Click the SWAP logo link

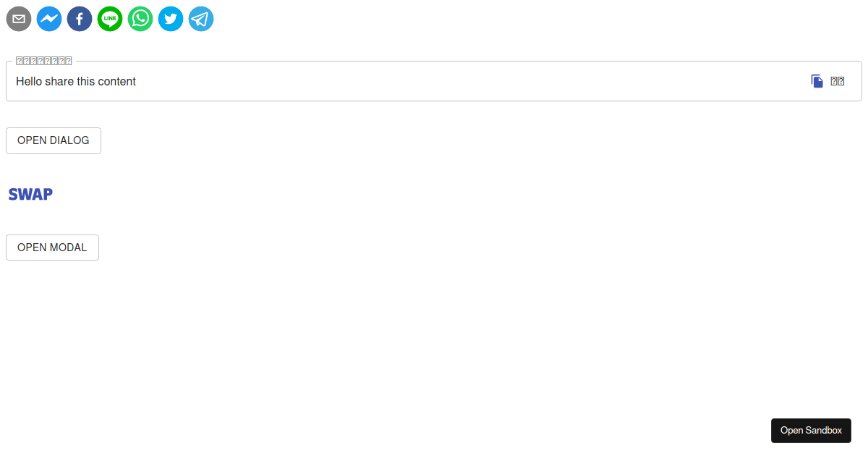point(30,194)
